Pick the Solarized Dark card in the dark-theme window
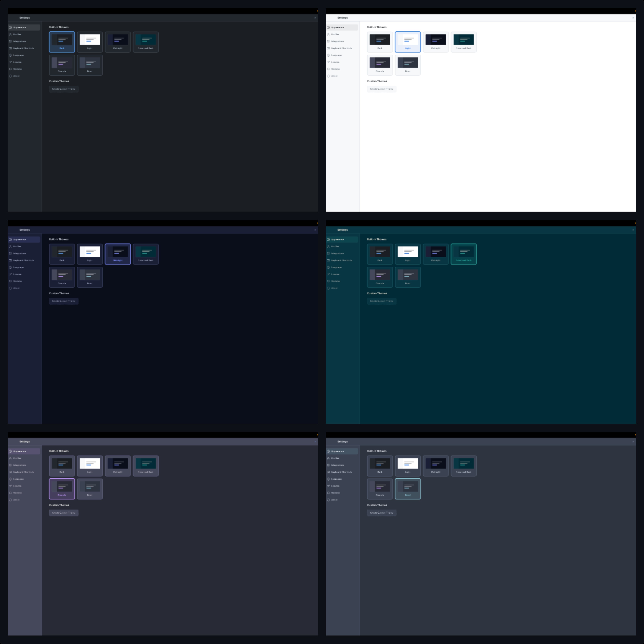Viewport: 644px width, 644px height. coord(146,42)
